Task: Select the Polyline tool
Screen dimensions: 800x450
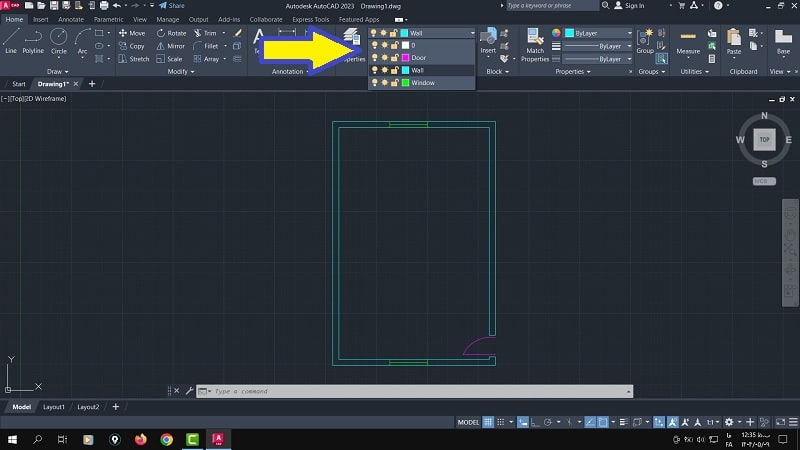Action: [33, 41]
